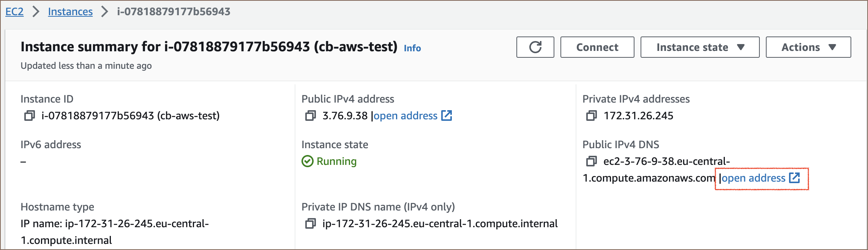Screen dimensions: 868x250
Task: Click the refresh button in the header
Action: pyautogui.click(x=535, y=47)
